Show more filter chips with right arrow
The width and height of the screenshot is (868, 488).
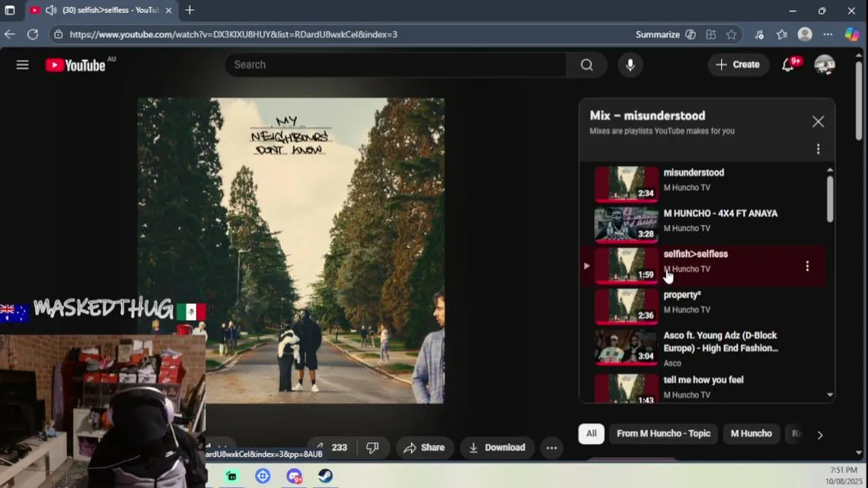[820, 435]
